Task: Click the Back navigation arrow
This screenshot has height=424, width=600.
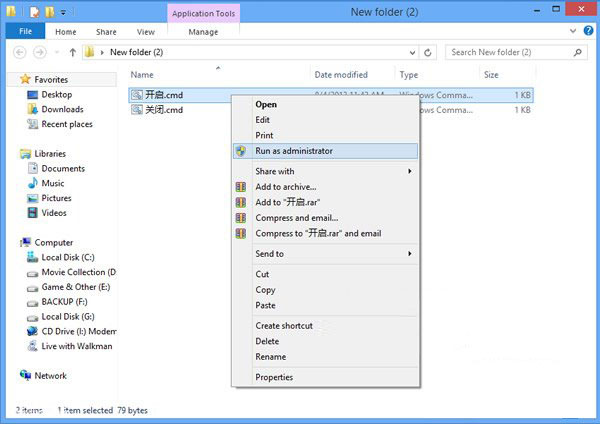Action: pos(20,52)
